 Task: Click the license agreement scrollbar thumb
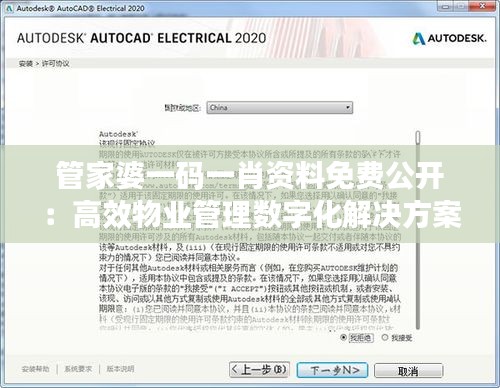click(x=418, y=138)
